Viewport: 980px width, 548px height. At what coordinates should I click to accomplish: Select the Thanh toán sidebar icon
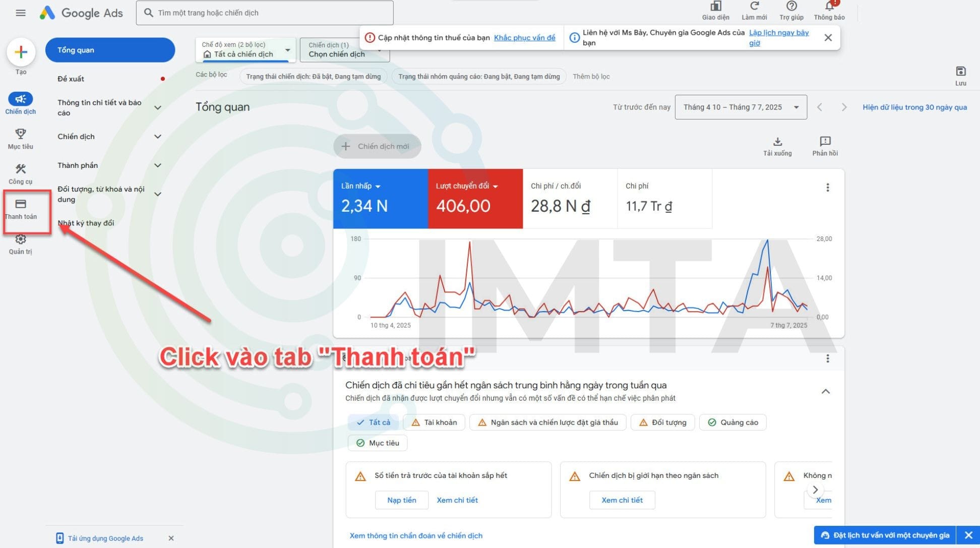pos(21,204)
